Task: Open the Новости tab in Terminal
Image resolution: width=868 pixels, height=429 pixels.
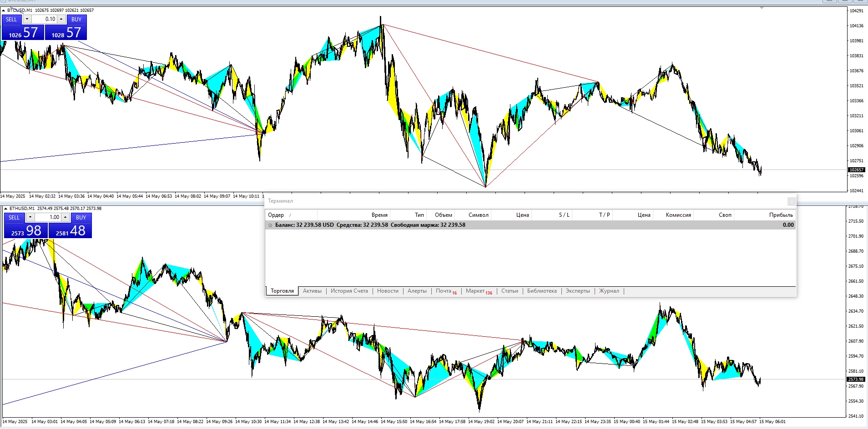Action: pos(388,291)
